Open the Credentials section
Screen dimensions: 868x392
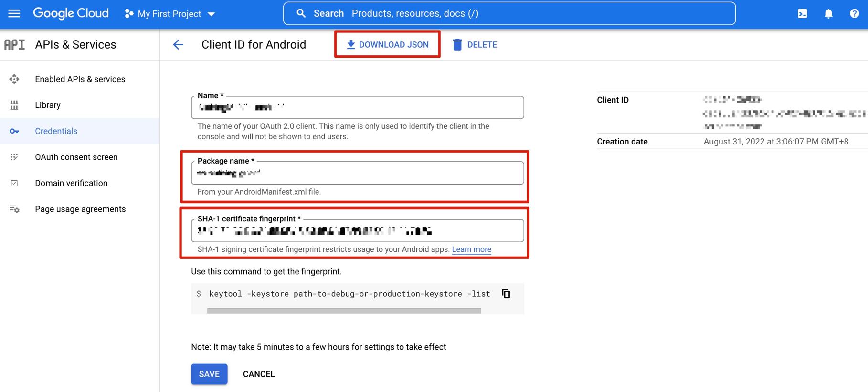(x=56, y=131)
